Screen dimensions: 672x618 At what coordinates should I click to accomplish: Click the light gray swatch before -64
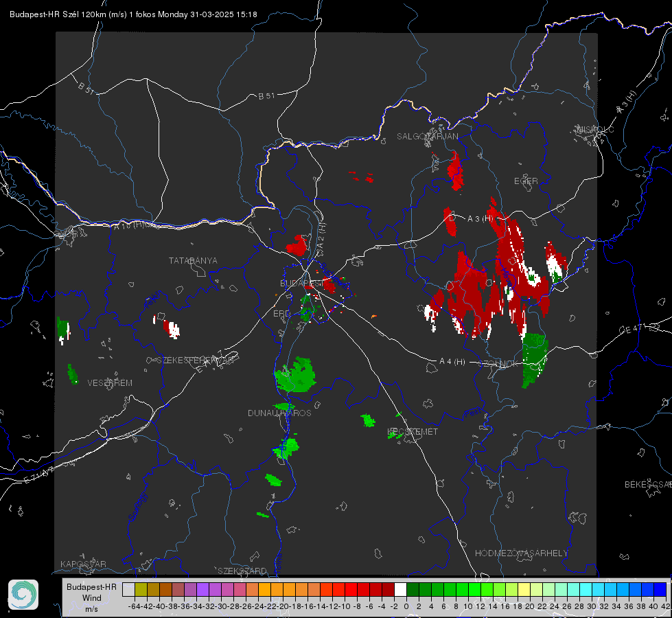click(x=128, y=590)
